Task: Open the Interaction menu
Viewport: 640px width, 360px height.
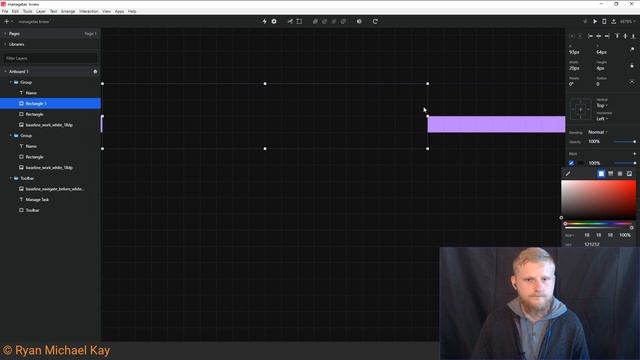Action: pos(89,11)
